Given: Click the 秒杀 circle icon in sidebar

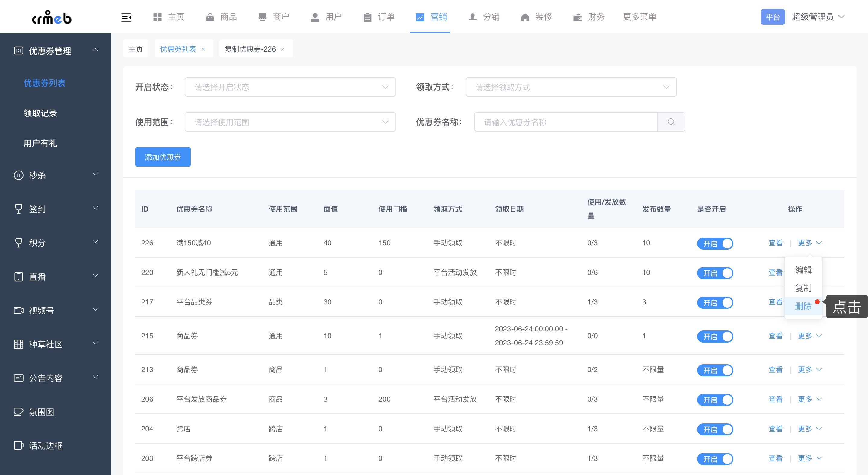Looking at the screenshot, I should (x=18, y=175).
